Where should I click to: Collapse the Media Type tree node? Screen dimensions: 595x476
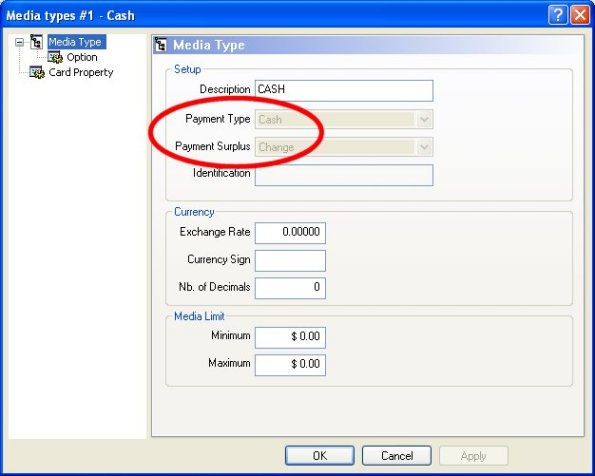(19, 42)
